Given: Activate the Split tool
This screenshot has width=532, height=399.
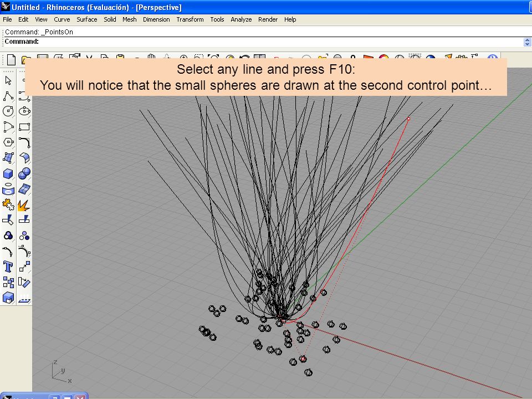Looking at the screenshot, I should pos(24,220).
